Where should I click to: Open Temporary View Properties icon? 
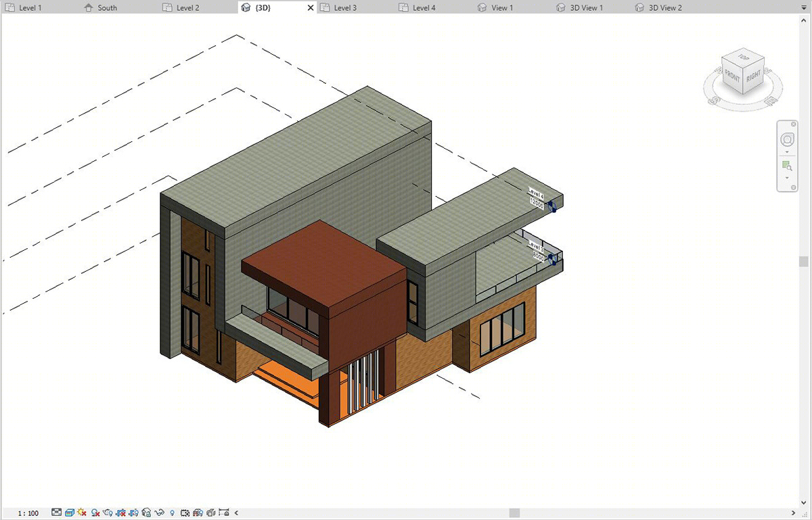point(185,513)
